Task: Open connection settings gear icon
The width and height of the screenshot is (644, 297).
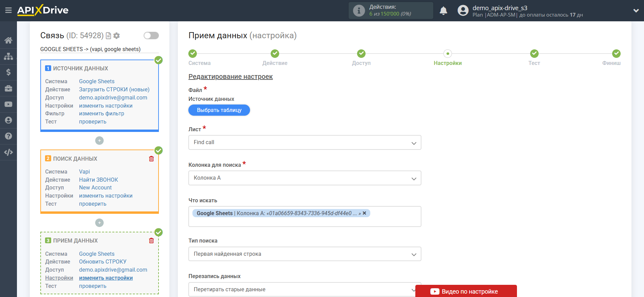Action: (117, 36)
